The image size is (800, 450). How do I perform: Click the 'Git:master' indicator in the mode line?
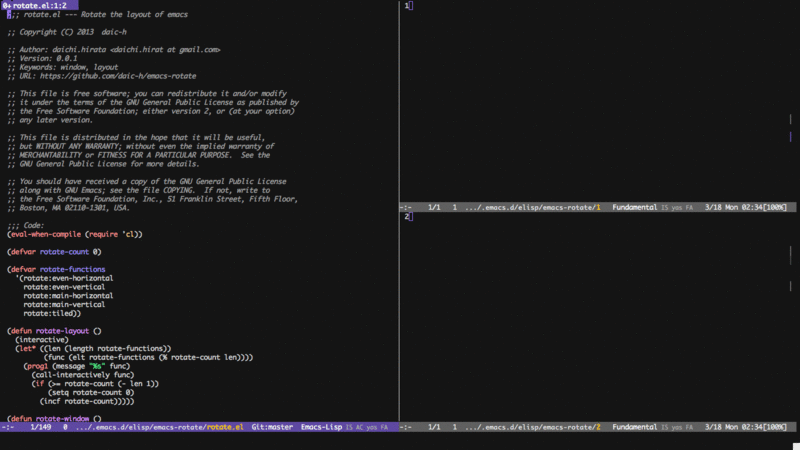pyautogui.click(x=272, y=427)
